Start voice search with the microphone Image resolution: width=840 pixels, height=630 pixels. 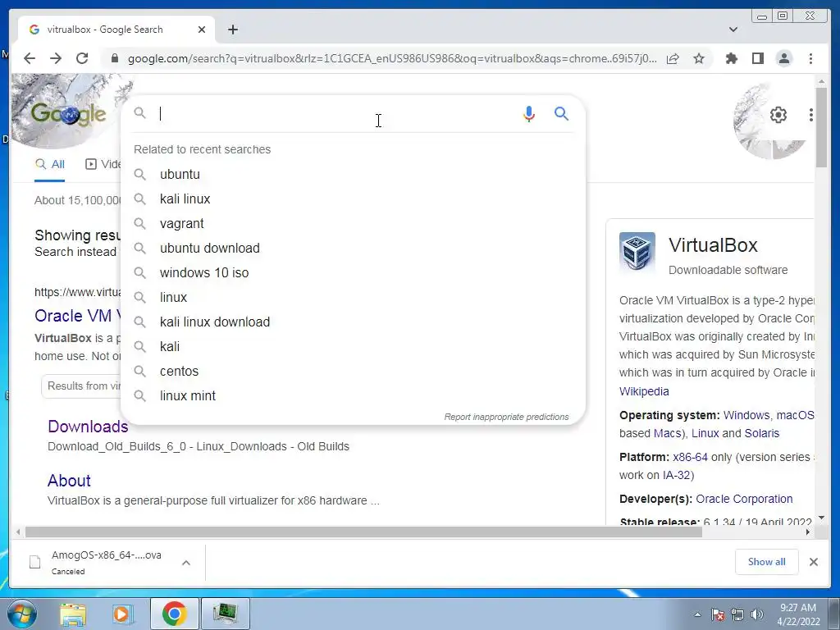529,113
